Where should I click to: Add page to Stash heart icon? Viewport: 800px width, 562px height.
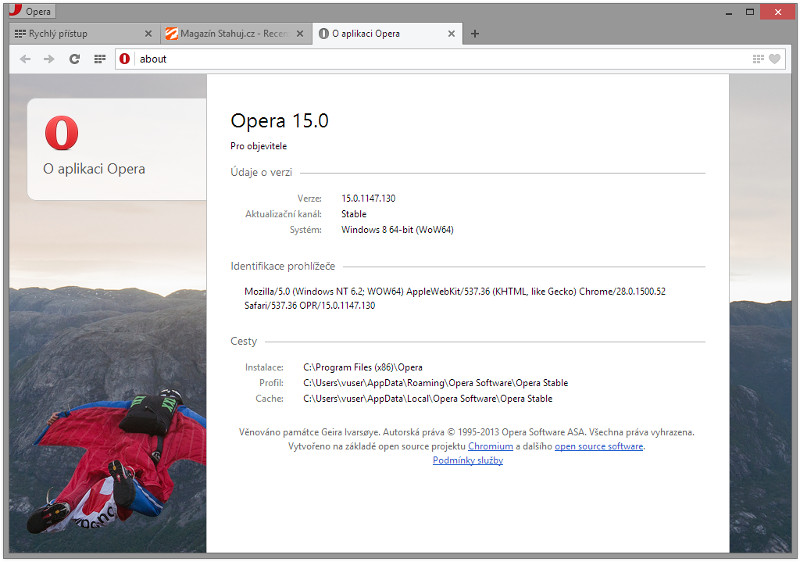pyautogui.click(x=774, y=59)
